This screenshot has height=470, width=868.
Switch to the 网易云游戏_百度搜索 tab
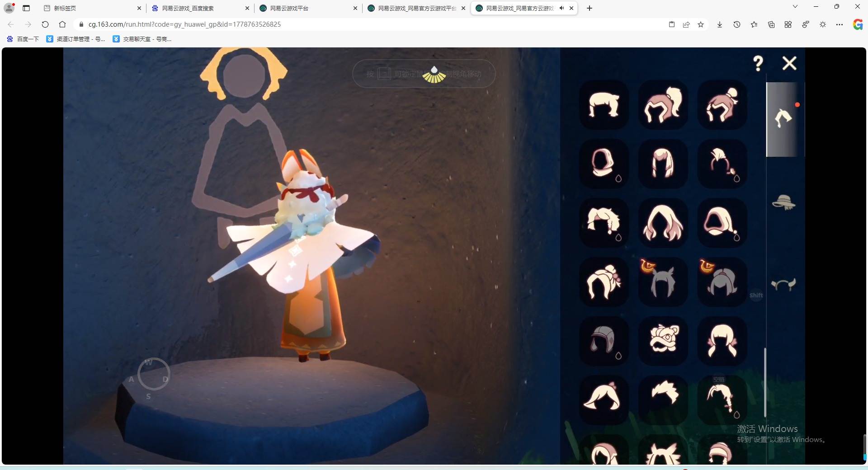[x=199, y=8]
